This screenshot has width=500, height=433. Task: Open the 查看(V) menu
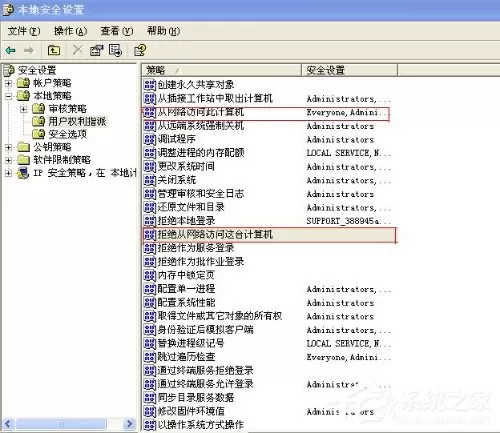click(117, 31)
